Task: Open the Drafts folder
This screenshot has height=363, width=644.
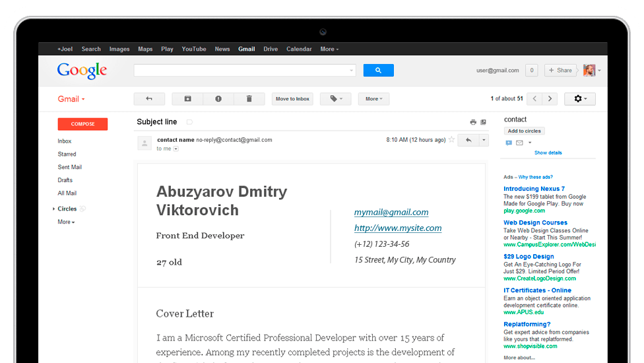Action: tap(65, 180)
